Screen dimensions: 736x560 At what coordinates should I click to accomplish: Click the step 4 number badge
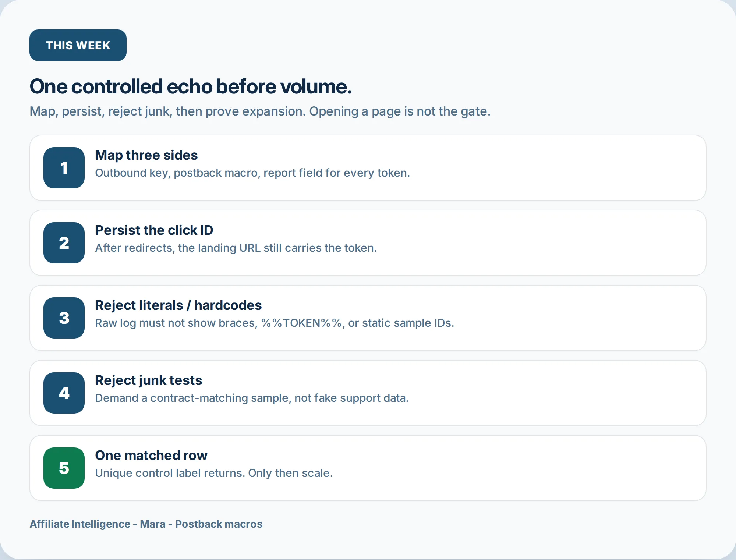coord(64,393)
